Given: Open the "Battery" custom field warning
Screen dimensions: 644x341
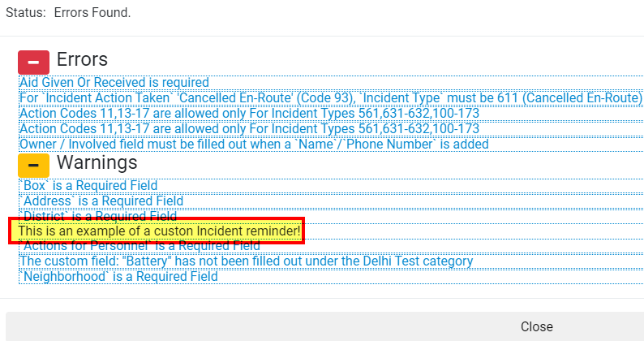Looking at the screenshot, I should click(247, 261).
